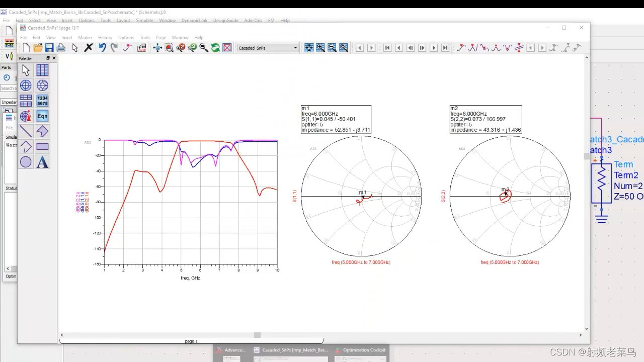
Task: Select the text annotation tool
Action: (43, 162)
